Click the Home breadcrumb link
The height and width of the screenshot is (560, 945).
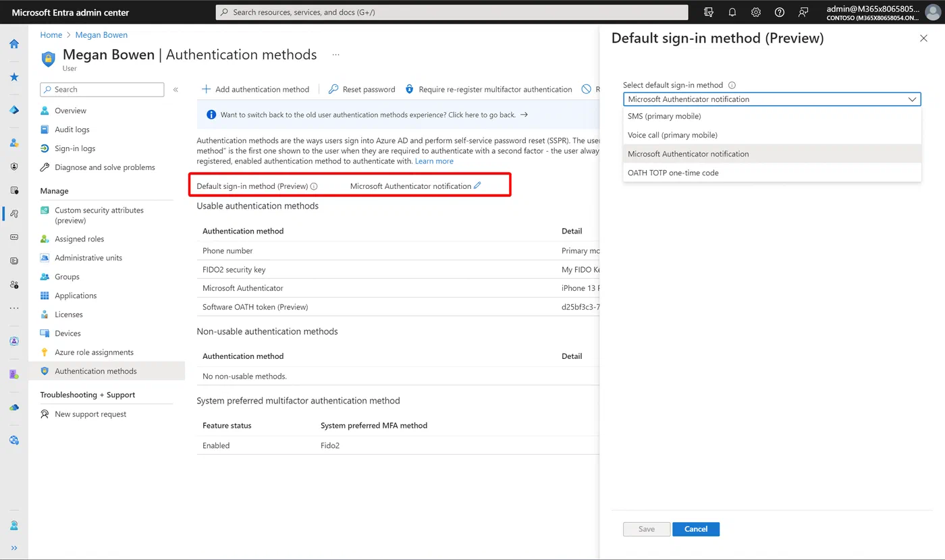point(51,35)
